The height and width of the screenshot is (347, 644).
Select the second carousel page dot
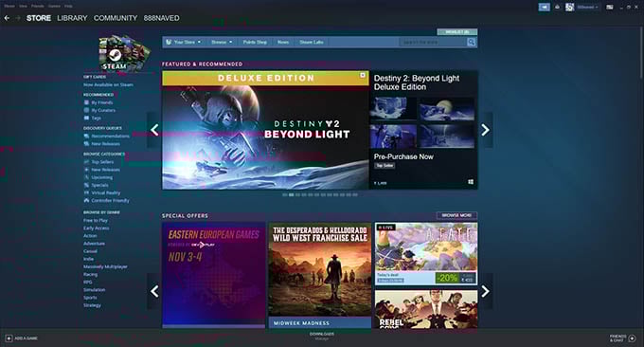pos(291,195)
